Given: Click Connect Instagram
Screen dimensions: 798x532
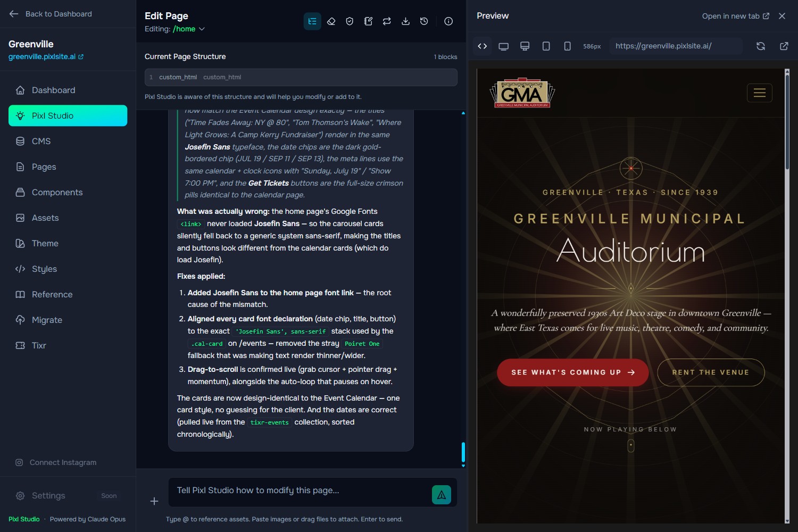Looking at the screenshot, I should [56, 462].
